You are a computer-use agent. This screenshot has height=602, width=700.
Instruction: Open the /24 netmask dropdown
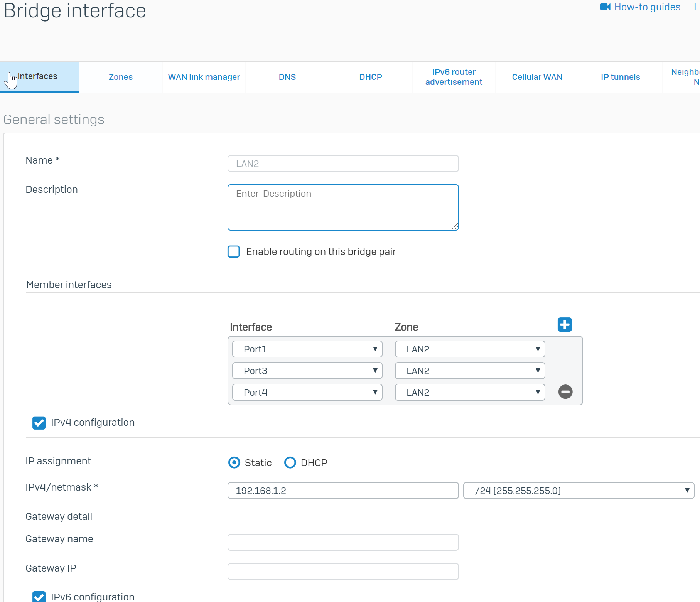tap(579, 491)
